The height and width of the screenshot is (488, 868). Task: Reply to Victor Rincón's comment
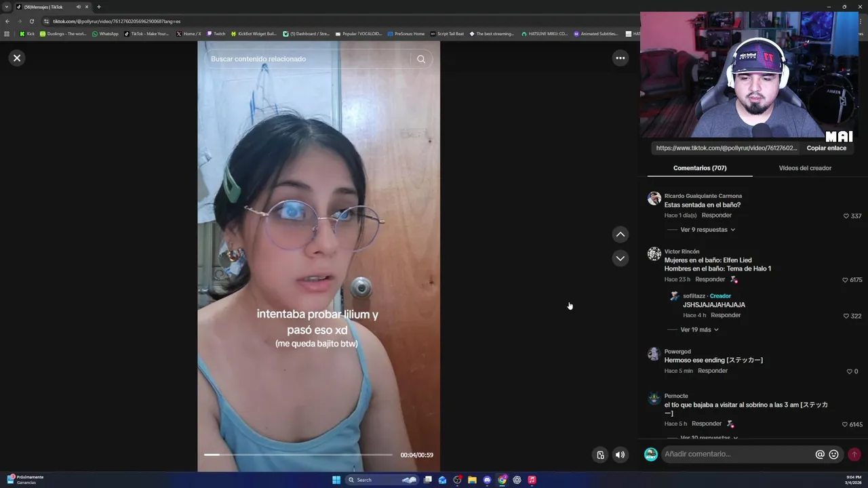coord(710,279)
